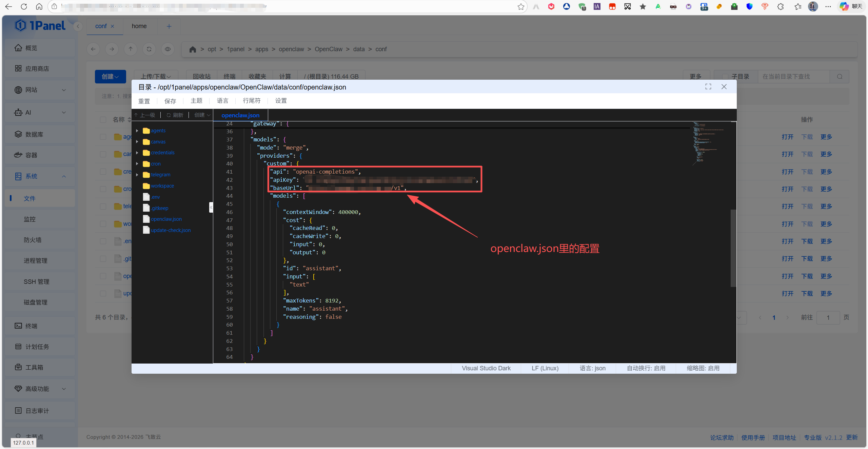Open the 主题 editor menu
Screen dimensions: 868x449
coord(196,101)
